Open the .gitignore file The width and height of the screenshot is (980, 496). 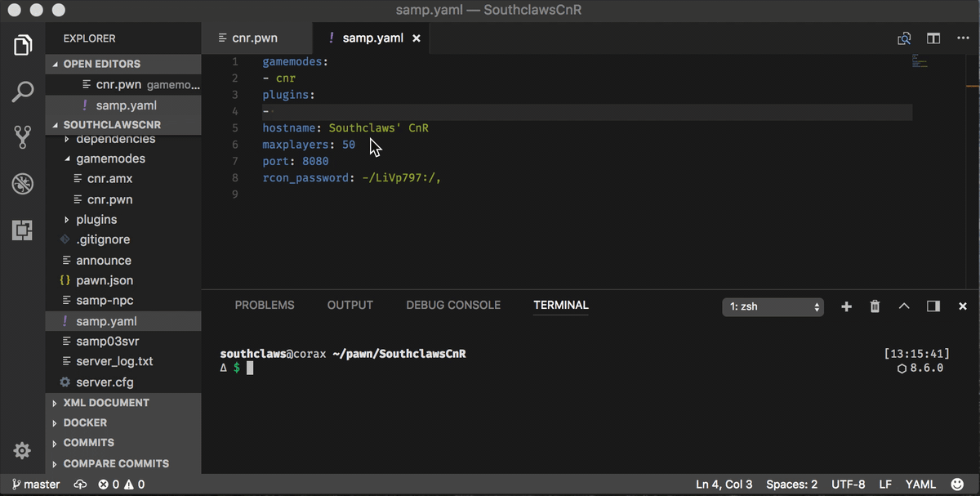point(123,239)
